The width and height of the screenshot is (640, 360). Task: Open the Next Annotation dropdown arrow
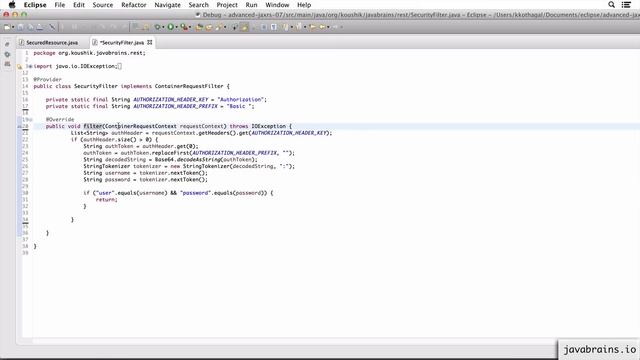click(x=292, y=27)
